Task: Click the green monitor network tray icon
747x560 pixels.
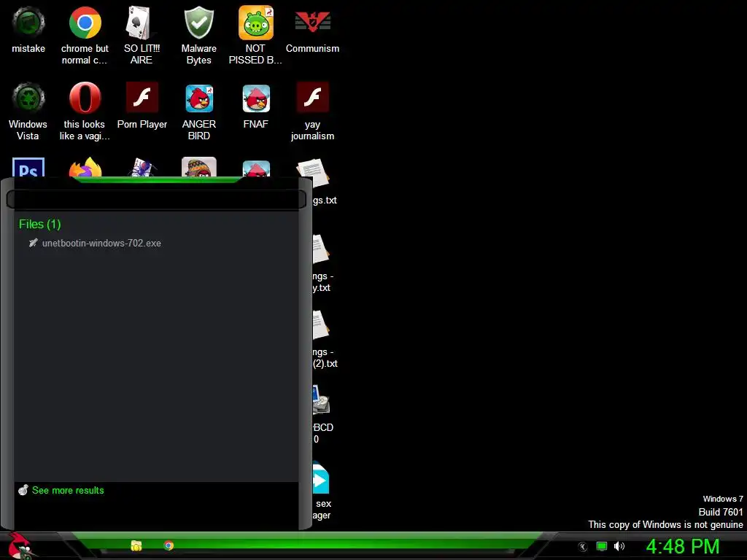Action: tap(602, 546)
